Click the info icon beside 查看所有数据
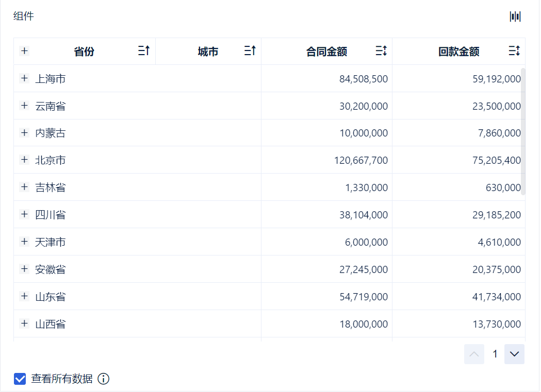 [104, 379]
